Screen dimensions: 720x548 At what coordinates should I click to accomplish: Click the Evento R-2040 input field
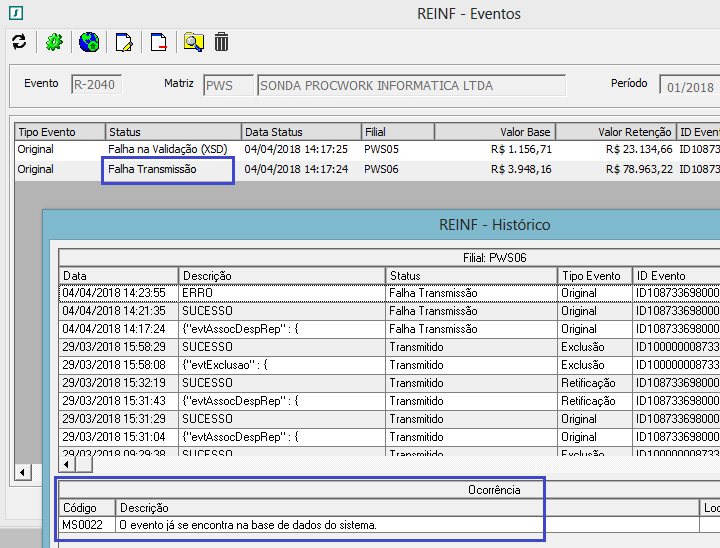coord(95,85)
